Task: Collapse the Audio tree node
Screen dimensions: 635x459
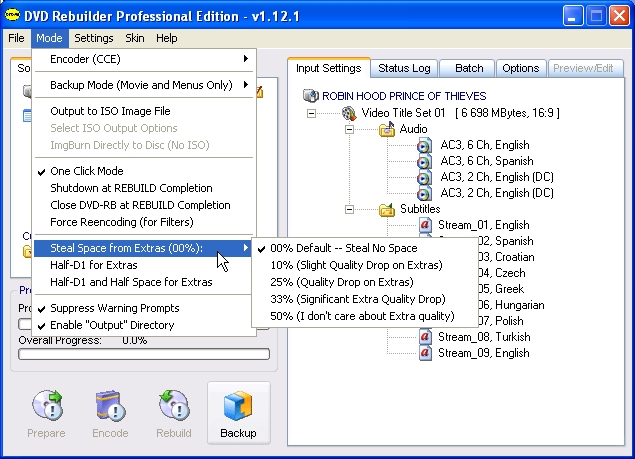Action: click(349, 130)
